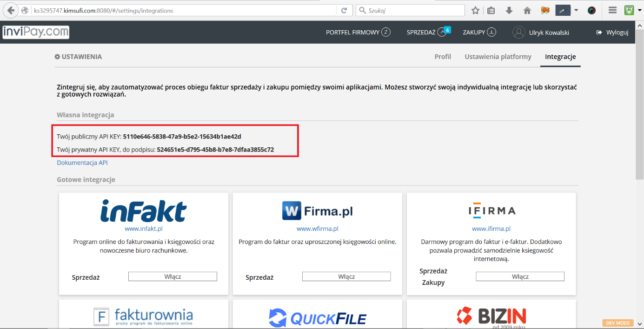Open SPRZEDAŻ in the top menu

[x=426, y=33]
